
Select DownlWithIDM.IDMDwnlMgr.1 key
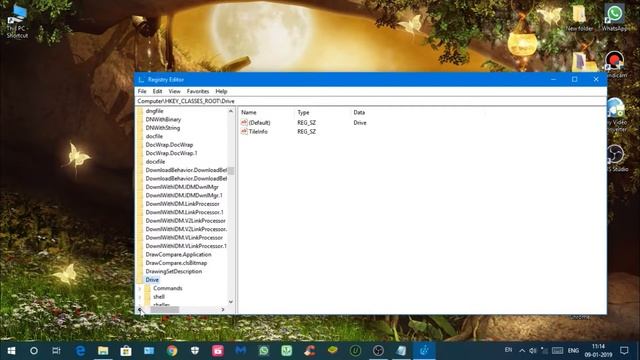pos(184,195)
